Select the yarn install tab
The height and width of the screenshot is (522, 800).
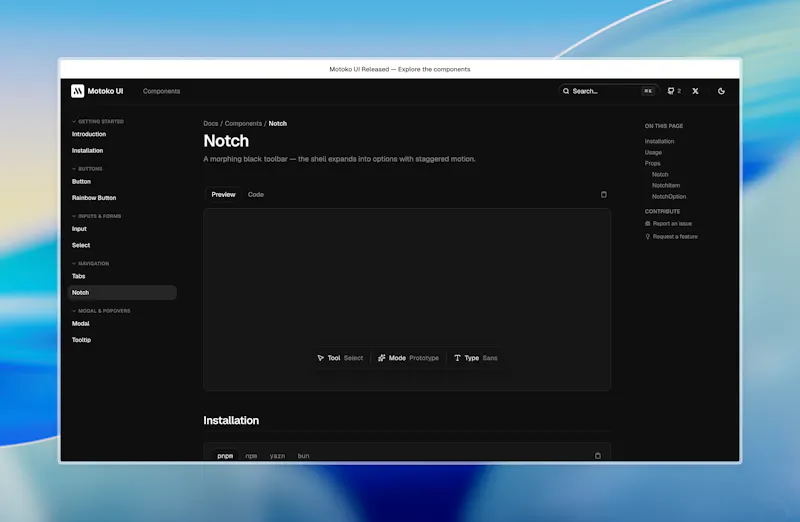pyautogui.click(x=277, y=456)
